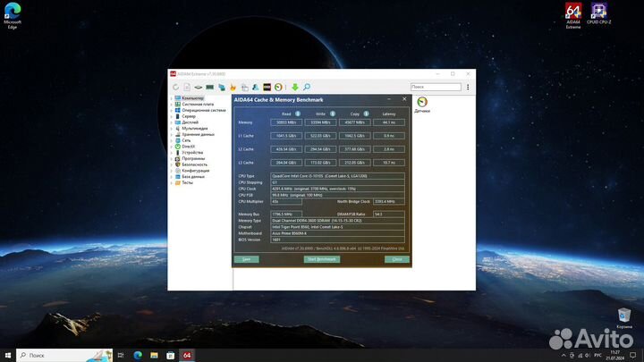Select Устройства in the tree
The height and width of the screenshot is (362, 644).
pyautogui.click(x=192, y=152)
